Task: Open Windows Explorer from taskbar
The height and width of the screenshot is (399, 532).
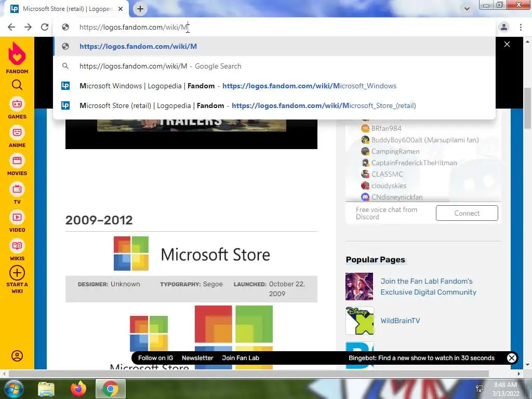Action: [46, 389]
